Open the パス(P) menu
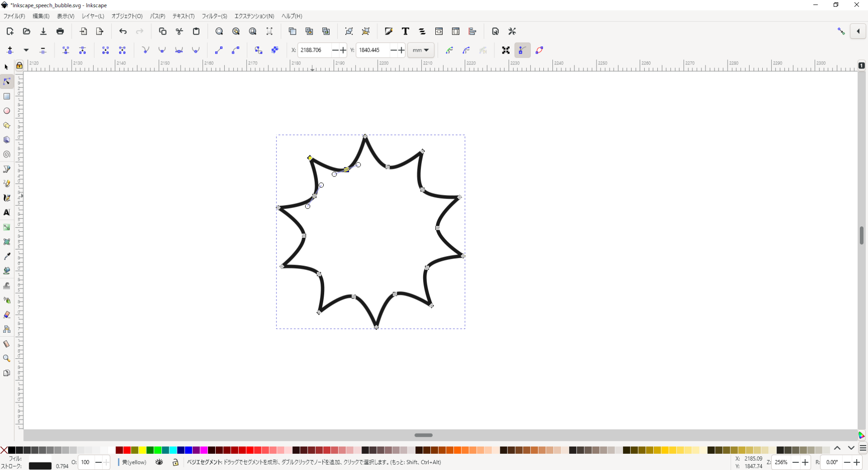 [x=157, y=16]
